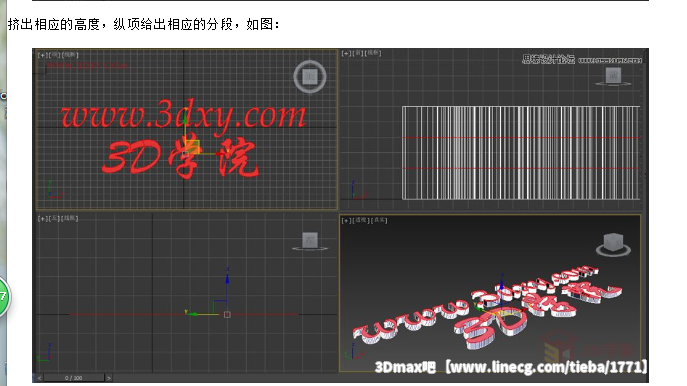Click the ViewCube in the left viewport

coord(310,241)
